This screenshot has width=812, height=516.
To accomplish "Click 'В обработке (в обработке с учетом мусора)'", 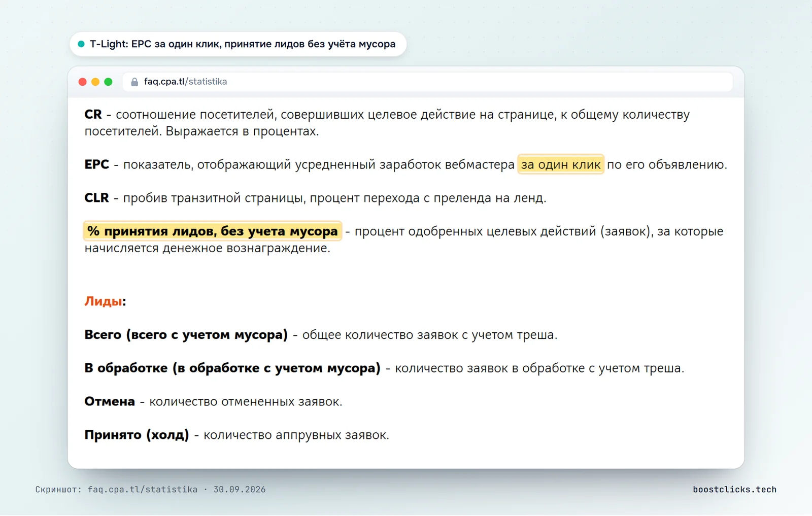I will click(x=232, y=368).
